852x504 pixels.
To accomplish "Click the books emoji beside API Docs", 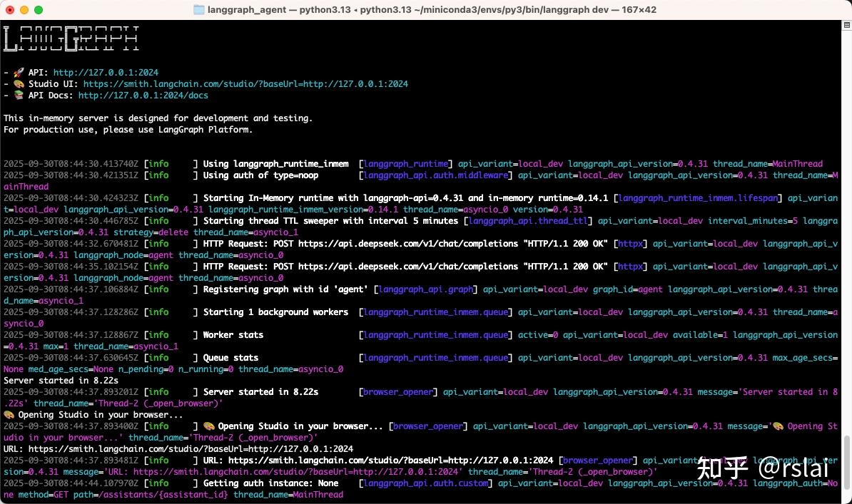I will (19, 95).
